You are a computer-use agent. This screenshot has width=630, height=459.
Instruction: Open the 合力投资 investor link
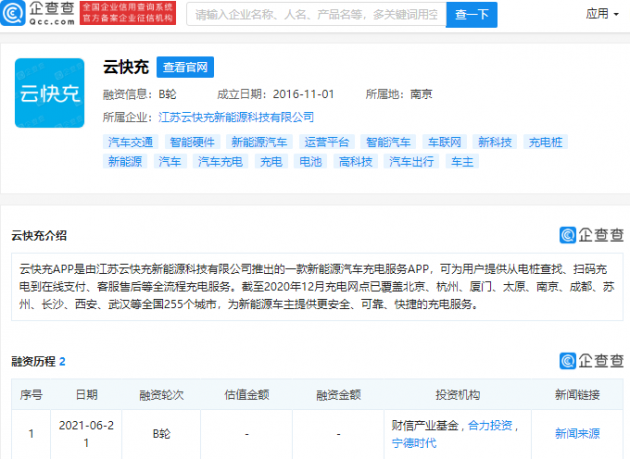coord(490,425)
